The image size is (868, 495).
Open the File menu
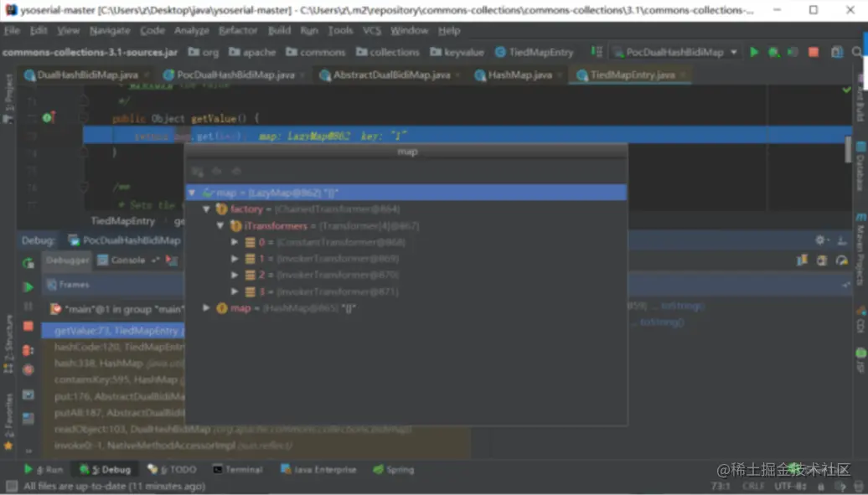click(12, 30)
